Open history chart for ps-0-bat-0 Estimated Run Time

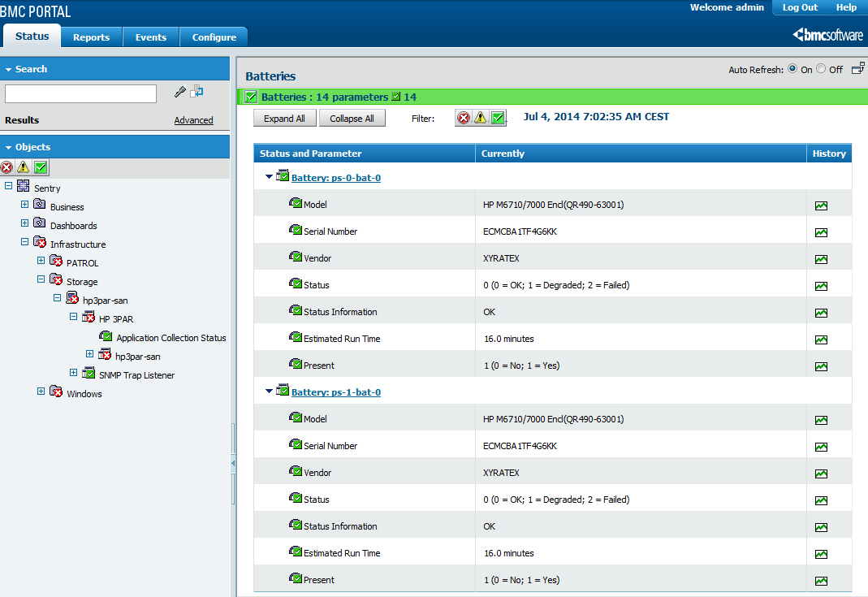[x=821, y=340]
